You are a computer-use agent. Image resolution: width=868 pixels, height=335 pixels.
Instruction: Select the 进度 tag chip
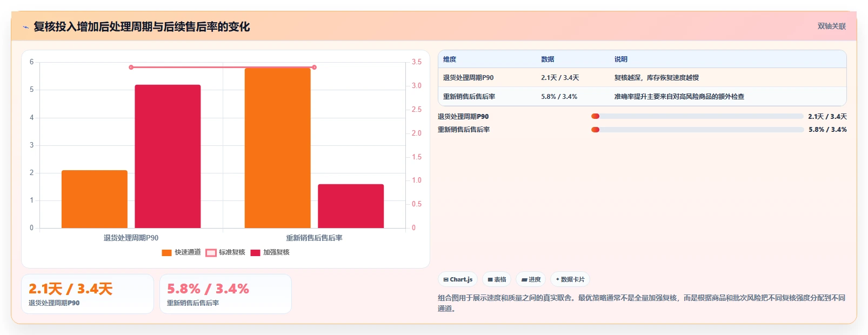pos(531,279)
